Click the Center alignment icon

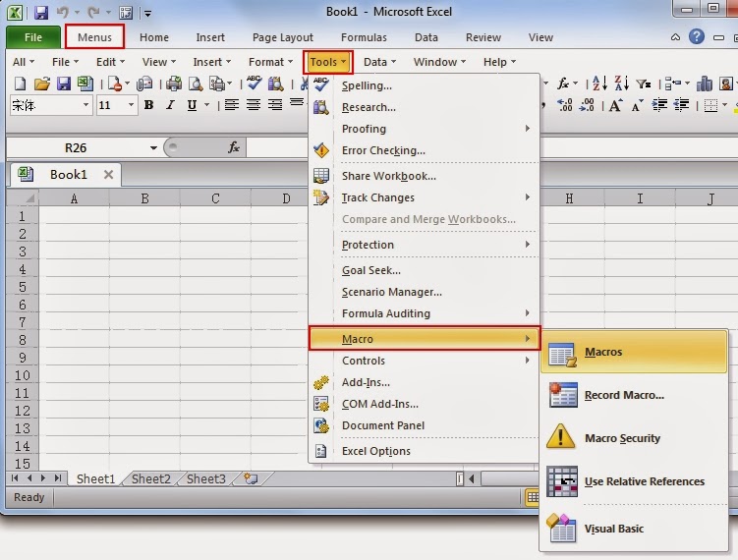point(254,105)
